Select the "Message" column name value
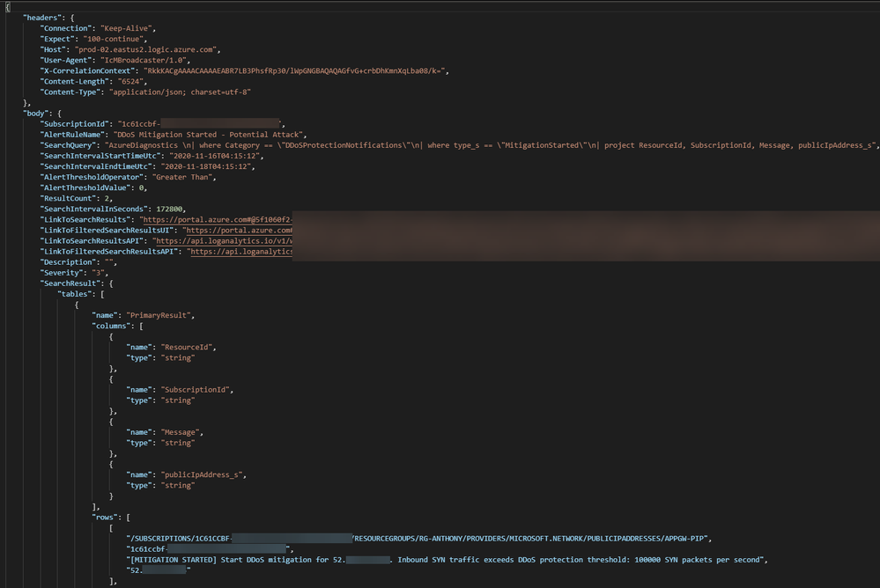The height and width of the screenshot is (588, 880). coord(181,432)
